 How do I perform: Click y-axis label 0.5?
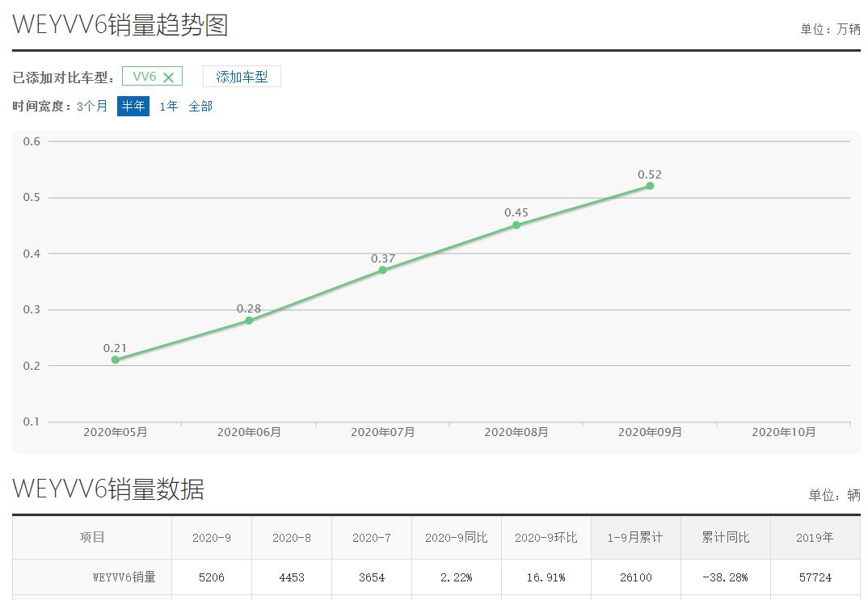tap(32, 197)
